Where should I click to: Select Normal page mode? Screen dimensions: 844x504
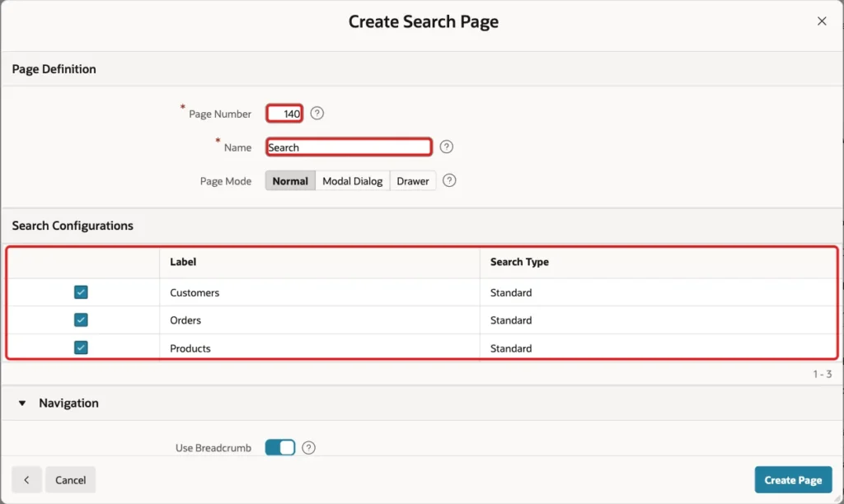(290, 180)
